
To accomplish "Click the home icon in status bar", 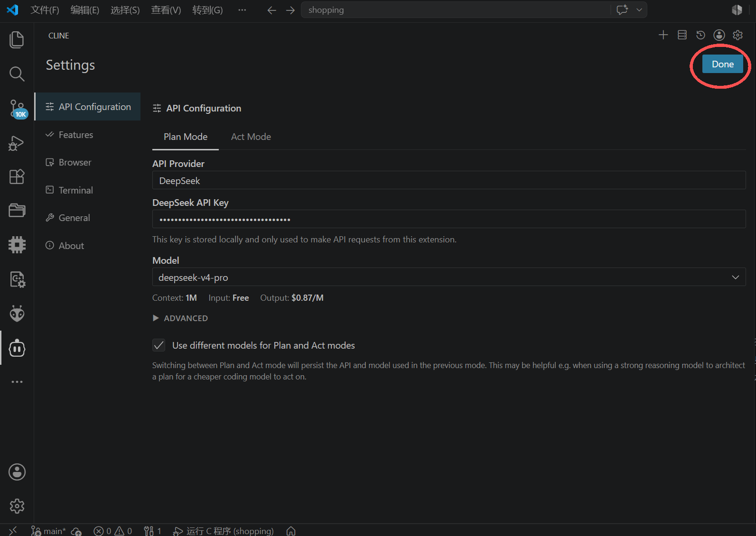I will [291, 531].
